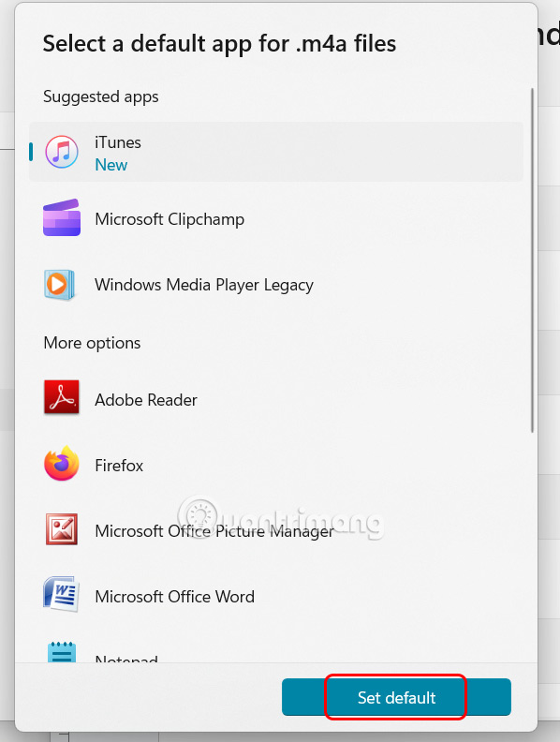Click the New tag under iTunes
The image size is (560, 742).
click(111, 165)
